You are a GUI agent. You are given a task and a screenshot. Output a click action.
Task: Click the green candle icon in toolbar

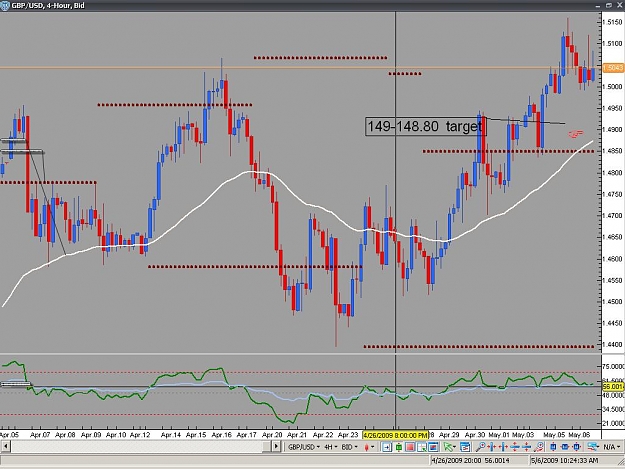399,447
